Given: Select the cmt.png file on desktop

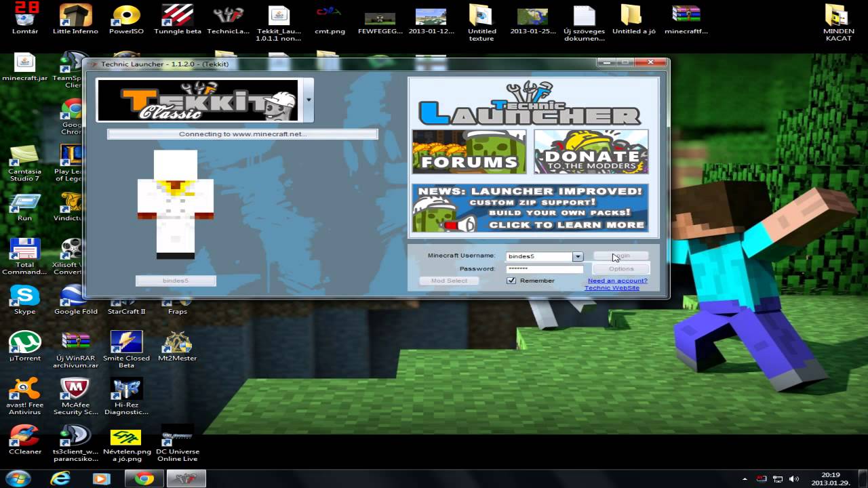Looking at the screenshot, I should 330,18.
